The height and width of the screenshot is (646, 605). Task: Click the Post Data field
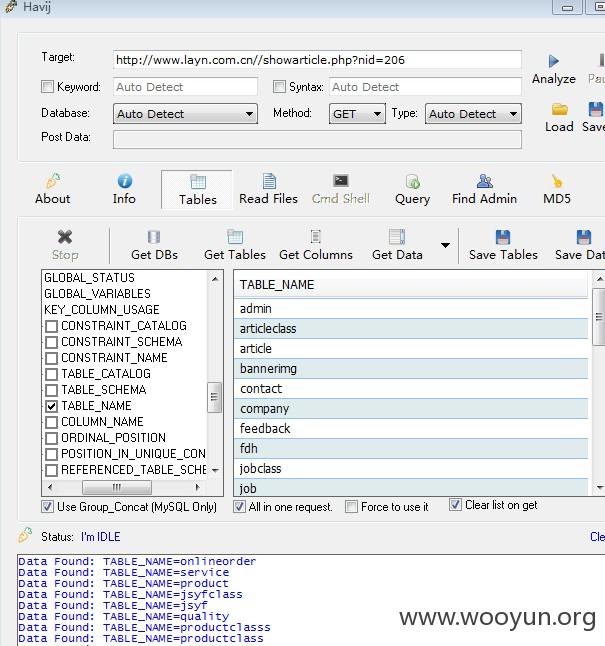317,140
